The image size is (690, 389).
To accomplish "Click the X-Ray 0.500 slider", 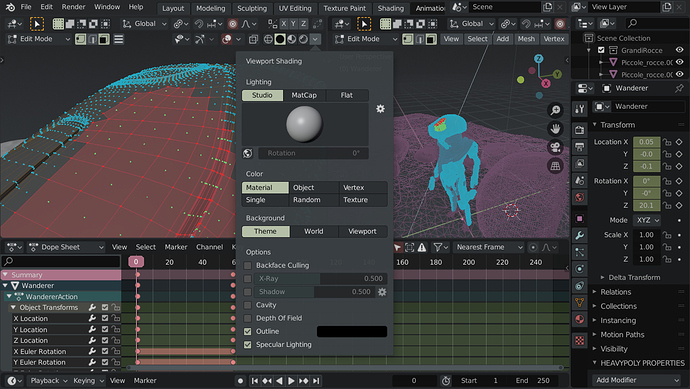I will pos(321,279).
